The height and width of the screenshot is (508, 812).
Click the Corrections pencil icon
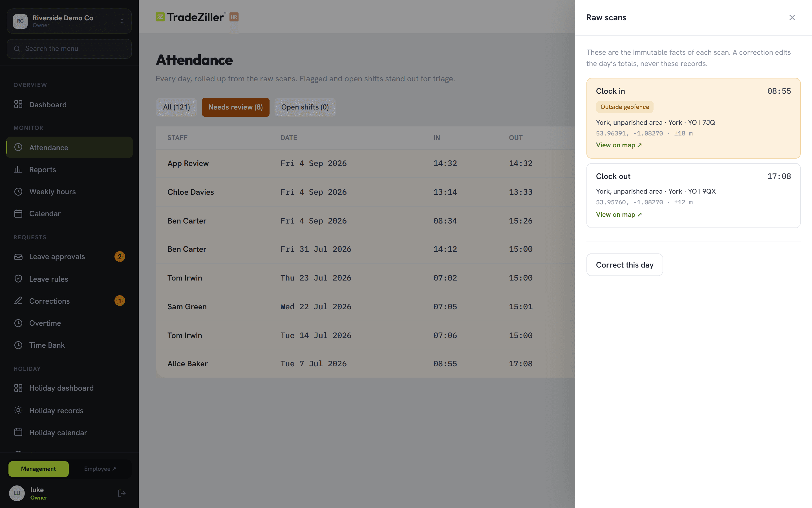click(x=18, y=301)
